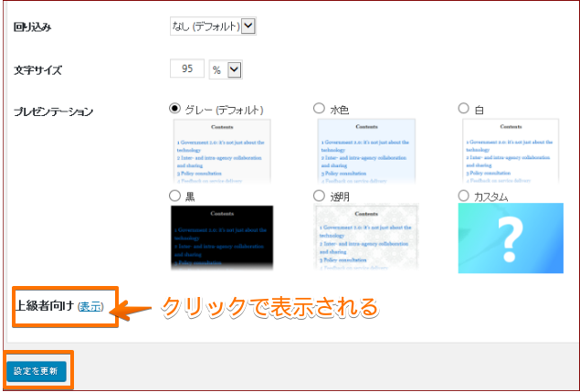Viewport: 580px width, 392px height.
Task: Click the 文字サイズ setting label
Action: click(38, 69)
